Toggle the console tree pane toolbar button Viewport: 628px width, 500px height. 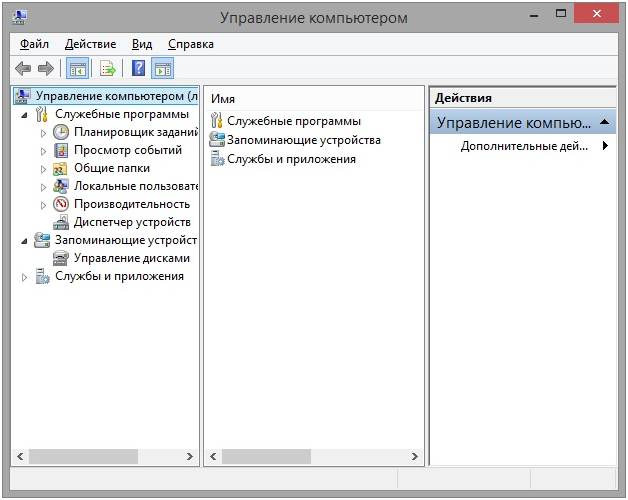[x=77, y=68]
